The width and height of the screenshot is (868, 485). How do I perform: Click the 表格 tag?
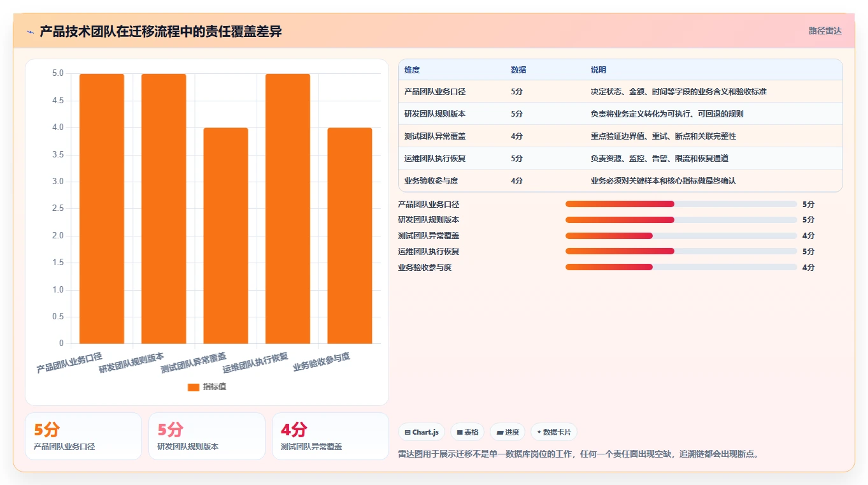pos(467,432)
